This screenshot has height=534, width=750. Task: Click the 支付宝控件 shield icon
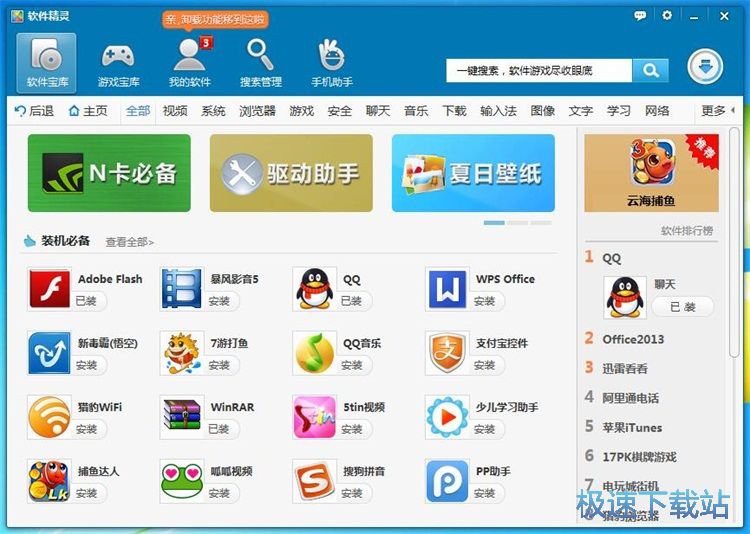(x=447, y=353)
